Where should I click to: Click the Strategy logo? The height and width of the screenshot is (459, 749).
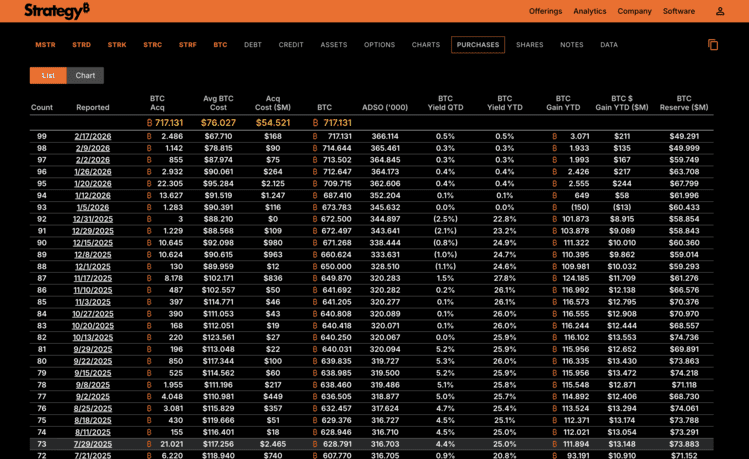click(x=63, y=11)
